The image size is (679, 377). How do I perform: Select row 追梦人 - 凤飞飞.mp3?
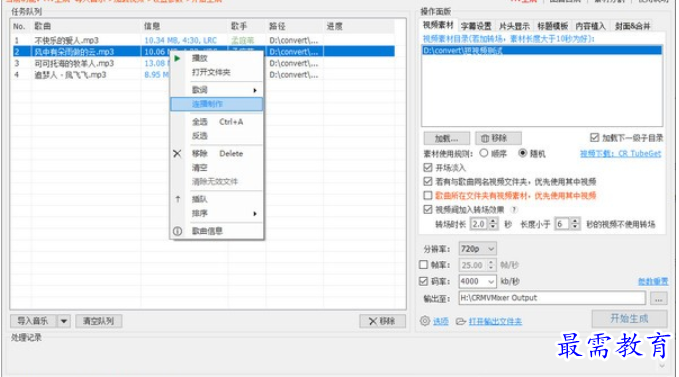pyautogui.click(x=204, y=75)
